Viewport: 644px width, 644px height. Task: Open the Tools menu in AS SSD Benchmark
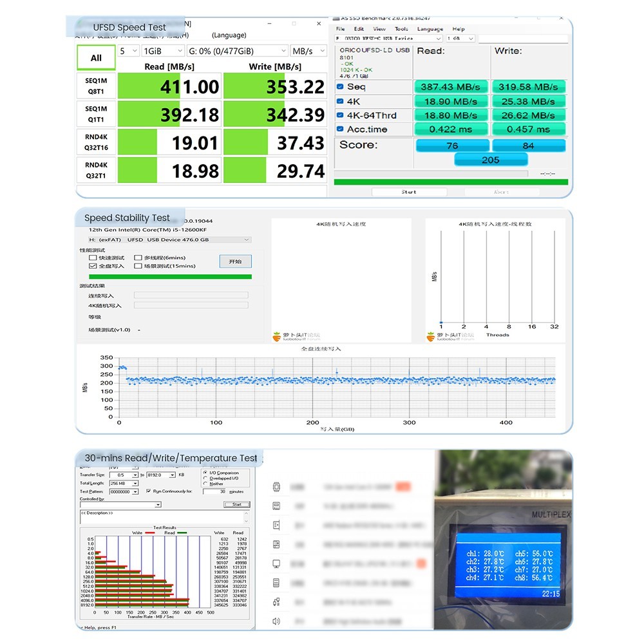[x=401, y=29]
